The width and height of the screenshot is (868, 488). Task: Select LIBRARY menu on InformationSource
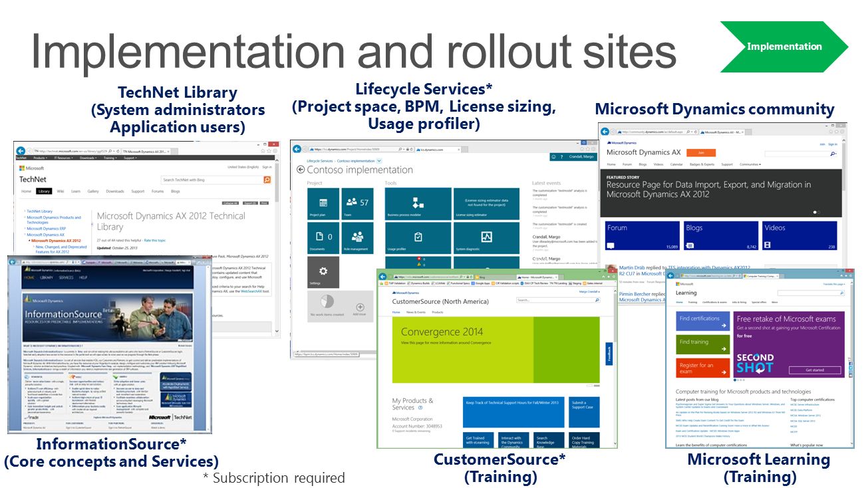[x=47, y=277]
